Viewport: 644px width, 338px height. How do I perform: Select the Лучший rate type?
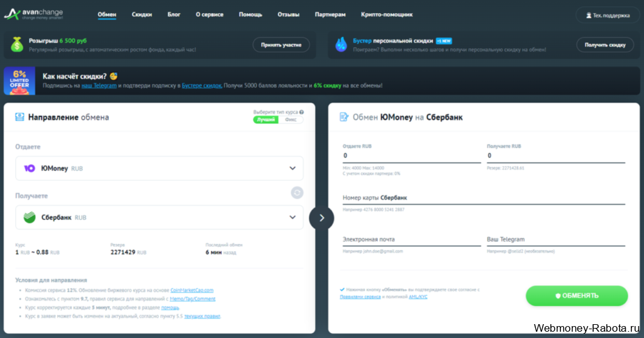pyautogui.click(x=266, y=119)
